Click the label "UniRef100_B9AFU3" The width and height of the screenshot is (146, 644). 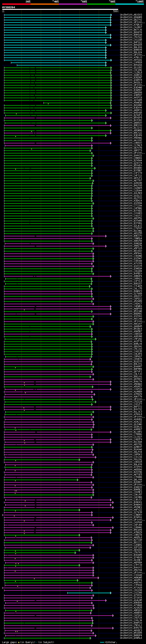(x=131, y=623)
